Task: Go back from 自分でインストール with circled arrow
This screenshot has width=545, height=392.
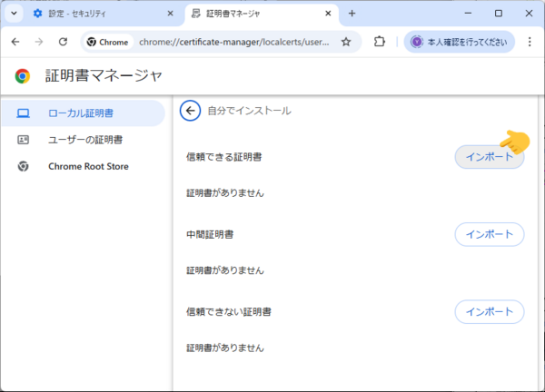Action: click(190, 111)
